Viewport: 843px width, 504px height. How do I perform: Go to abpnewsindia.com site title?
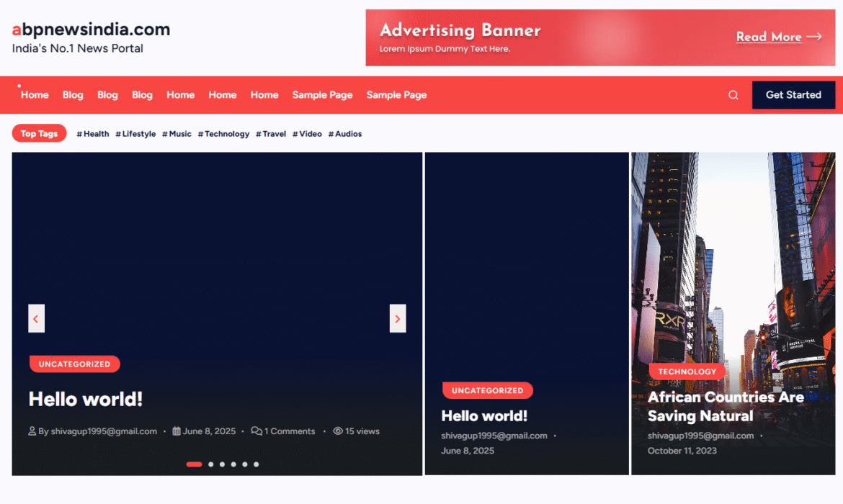point(91,30)
